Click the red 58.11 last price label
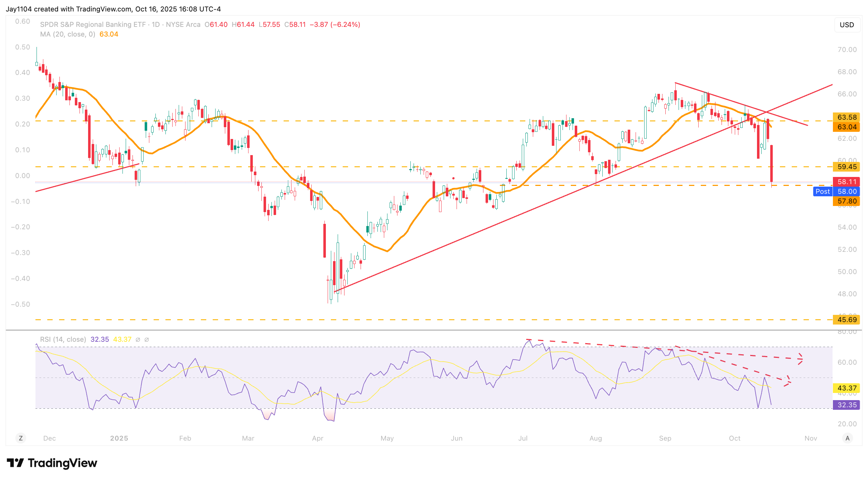868x480 pixels. click(847, 182)
